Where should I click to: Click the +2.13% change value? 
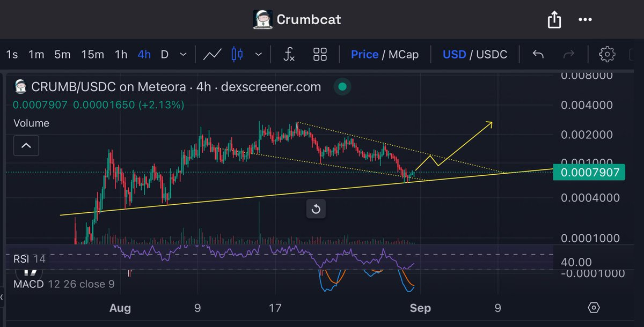pos(161,105)
